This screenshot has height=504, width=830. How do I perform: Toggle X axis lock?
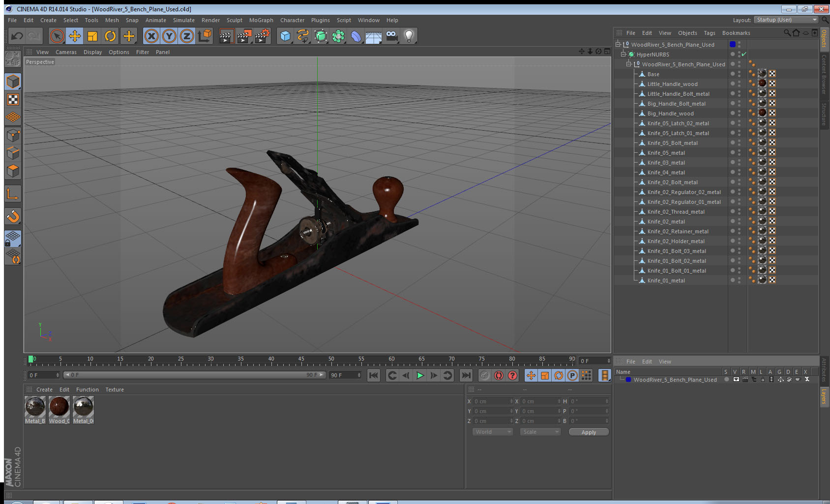pyautogui.click(x=151, y=36)
